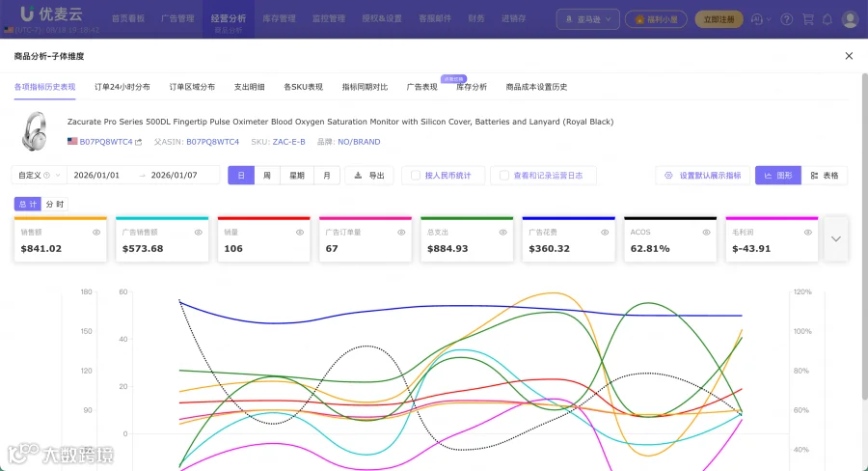
Task: Check the 查看和记录运营日志 checkbox
Action: coord(503,175)
